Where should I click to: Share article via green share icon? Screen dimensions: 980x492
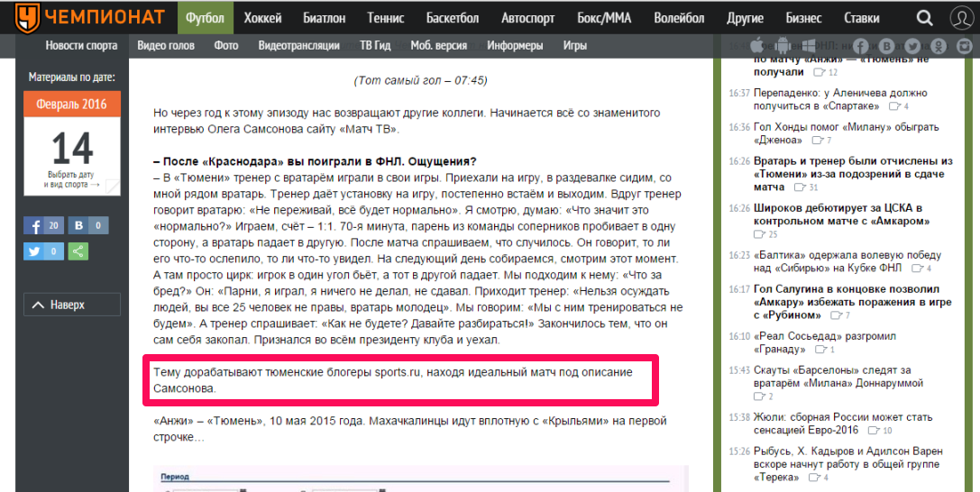tap(78, 251)
